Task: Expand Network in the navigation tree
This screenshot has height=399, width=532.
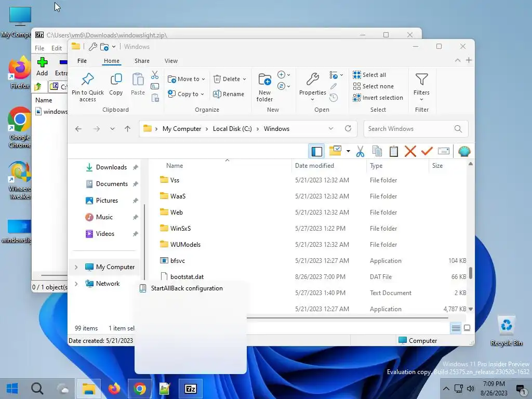Action: [76, 284]
